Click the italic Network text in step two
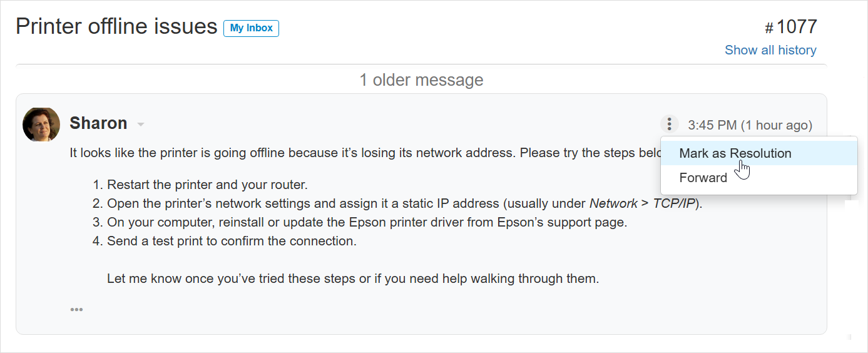Image resolution: width=868 pixels, height=353 pixels. [x=613, y=203]
